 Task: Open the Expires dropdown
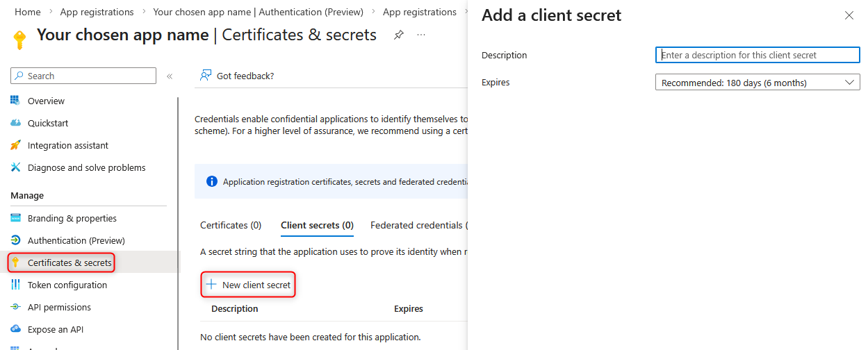[x=758, y=83]
